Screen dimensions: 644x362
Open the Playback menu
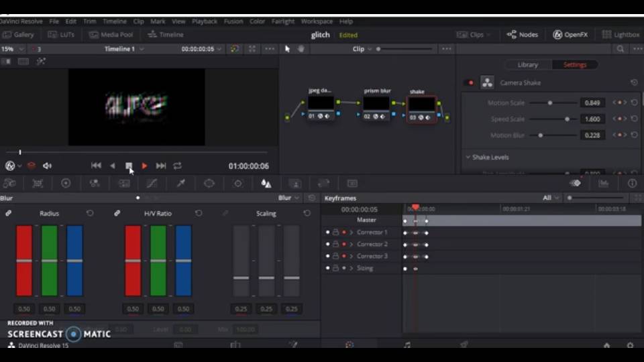[205, 21]
